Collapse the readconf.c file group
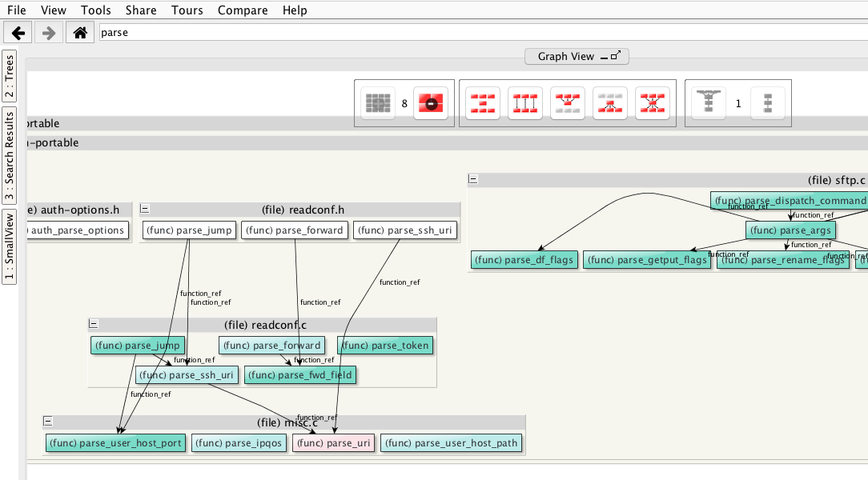 tap(93, 324)
